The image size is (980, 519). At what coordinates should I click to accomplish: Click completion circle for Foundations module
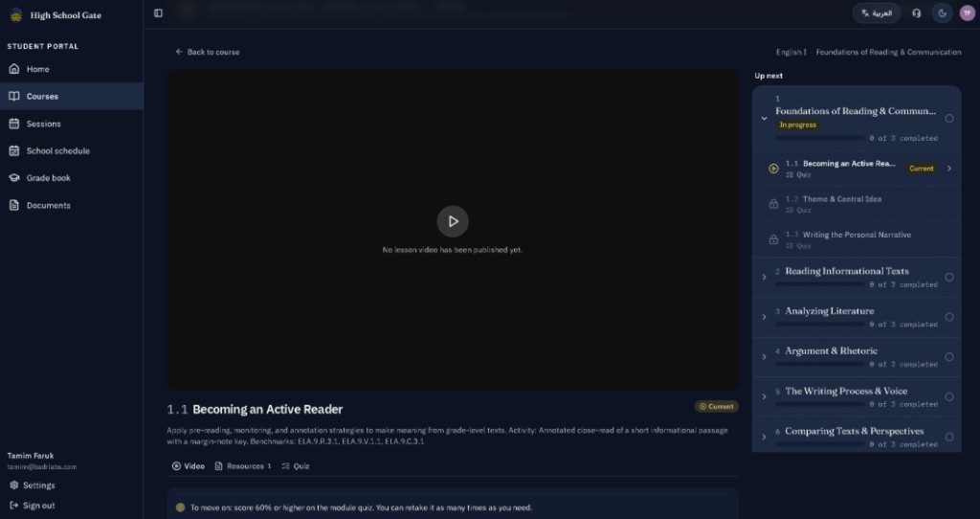[948, 118]
